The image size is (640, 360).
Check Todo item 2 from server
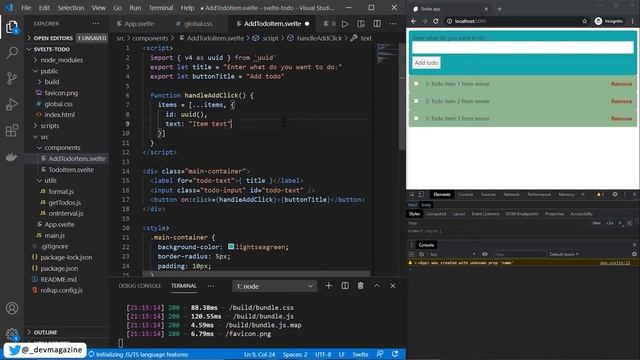(x=416, y=101)
